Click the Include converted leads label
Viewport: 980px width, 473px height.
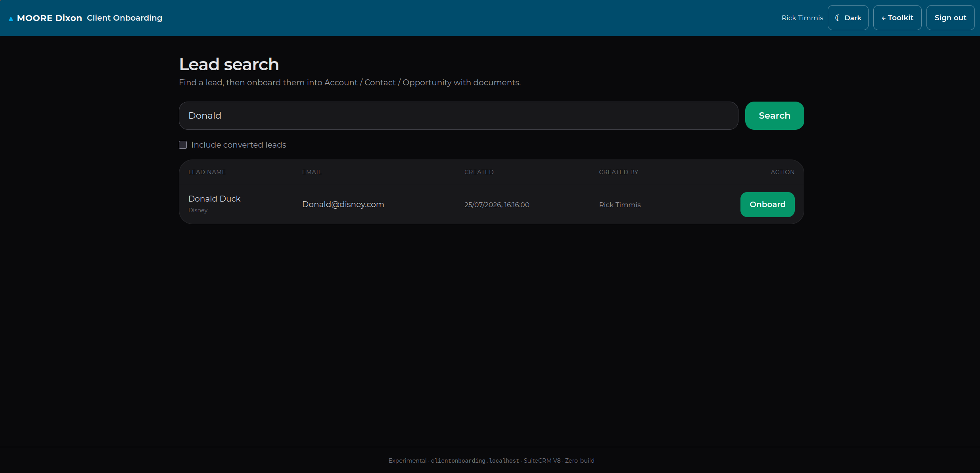click(239, 145)
